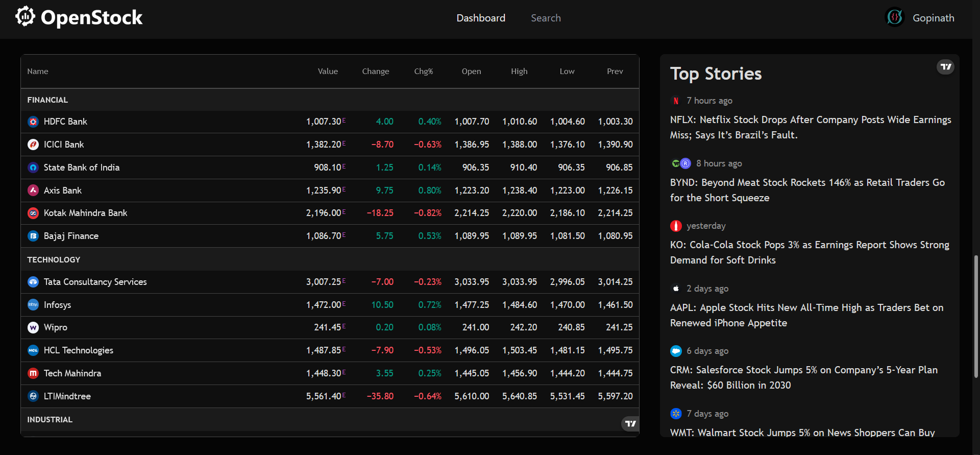Select LTIMindtree stock name
Viewport: 980px width, 455px height.
(x=67, y=396)
